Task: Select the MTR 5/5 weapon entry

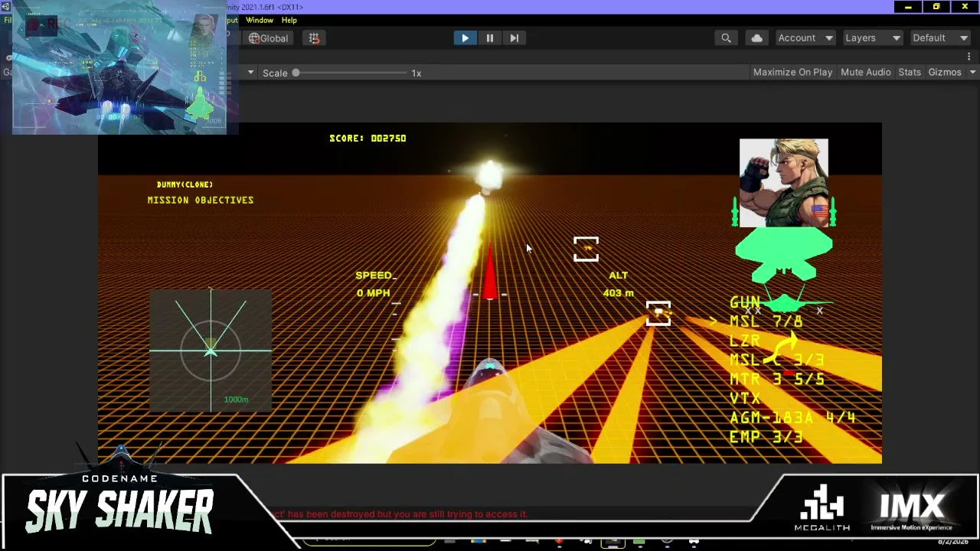Action: [777, 380]
